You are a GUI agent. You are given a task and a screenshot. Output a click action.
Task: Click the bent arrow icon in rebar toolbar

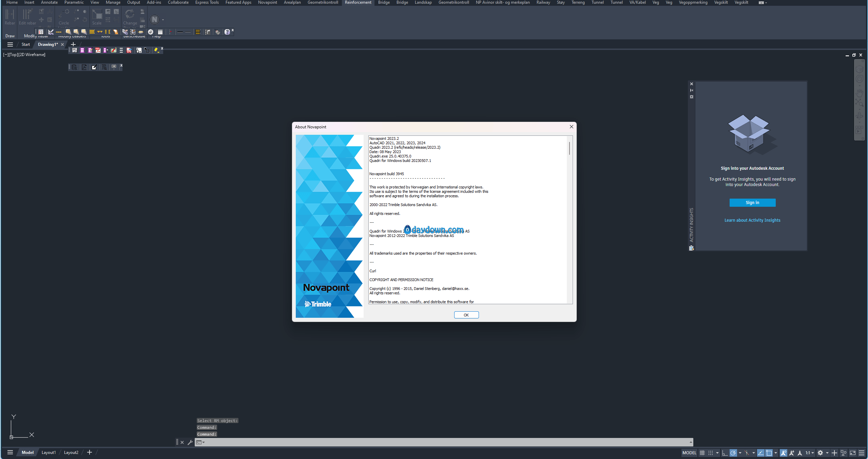tap(208, 32)
